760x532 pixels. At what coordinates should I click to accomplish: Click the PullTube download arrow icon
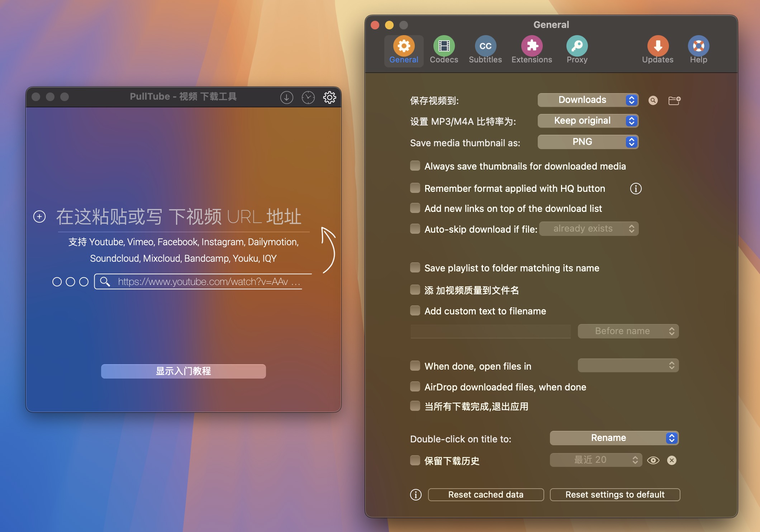[x=287, y=97]
